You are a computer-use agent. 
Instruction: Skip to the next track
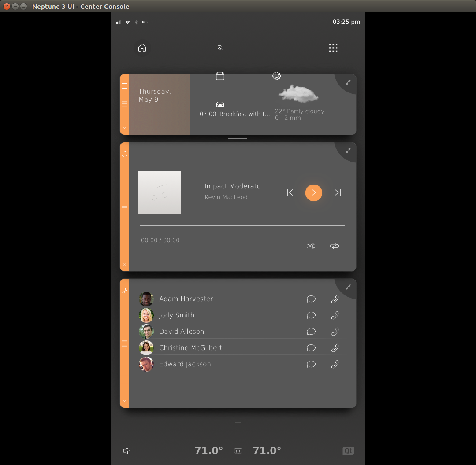[338, 192]
